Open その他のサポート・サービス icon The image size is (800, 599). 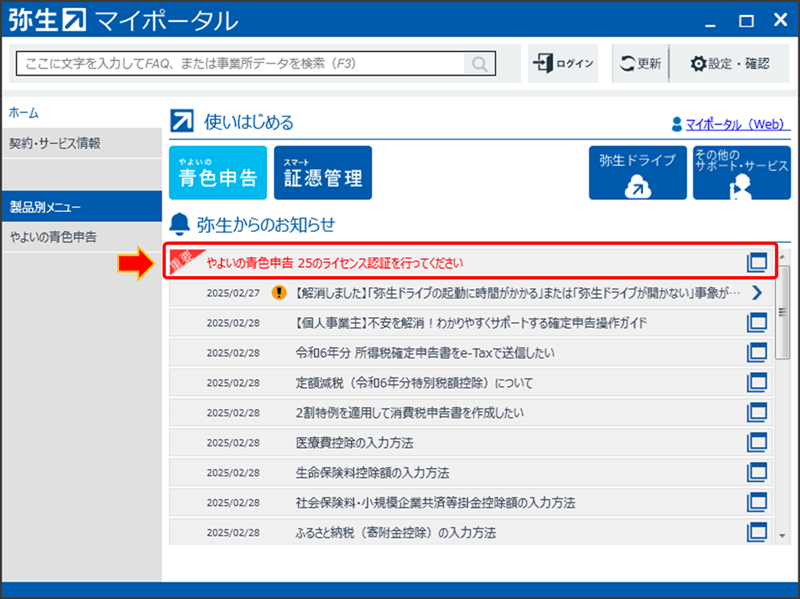742,172
